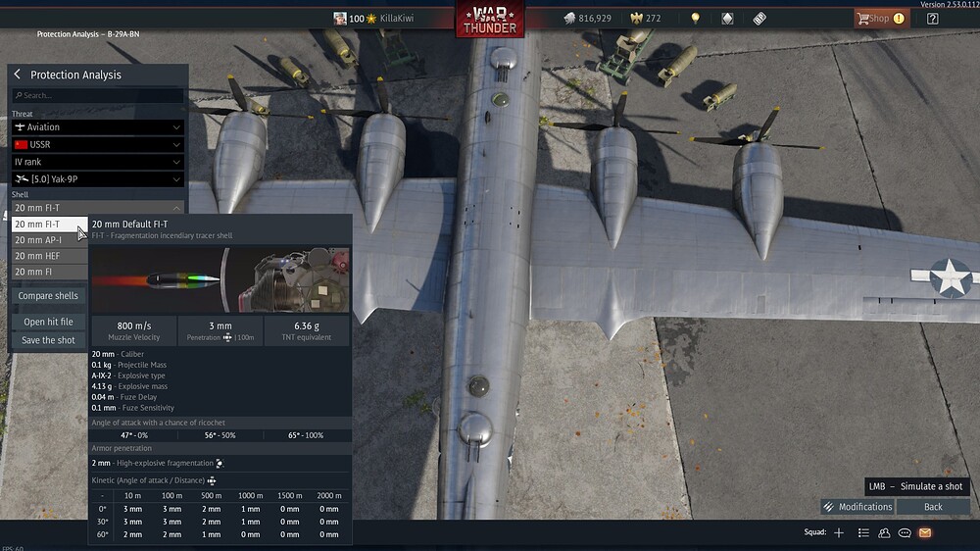Click in the Search input field
Image resolution: width=980 pixels, height=551 pixels.
point(97,96)
